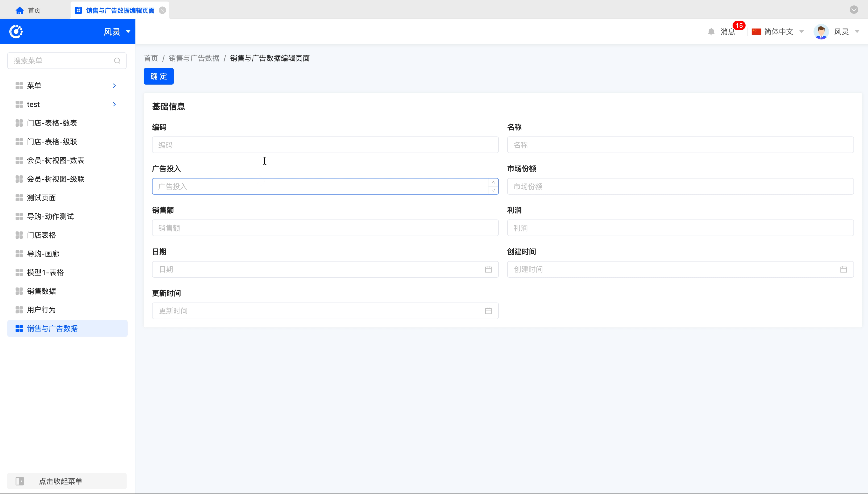Click the 风灵 user avatar

(x=821, y=32)
